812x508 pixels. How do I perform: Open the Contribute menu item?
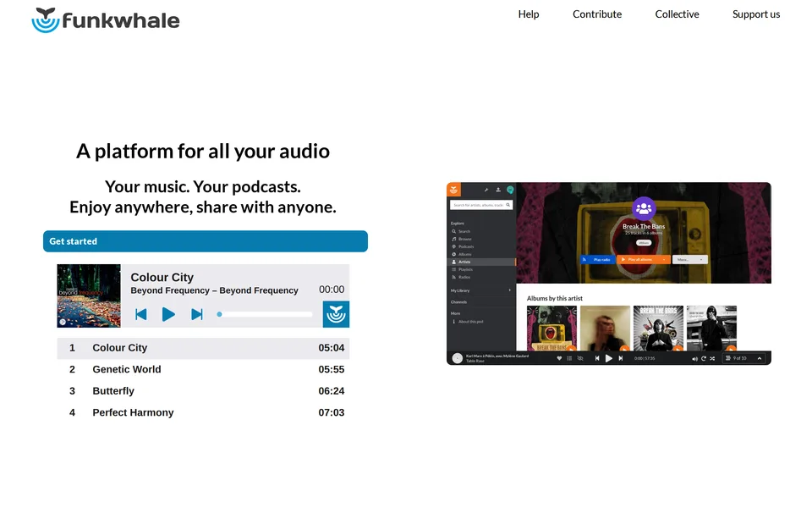pos(597,14)
